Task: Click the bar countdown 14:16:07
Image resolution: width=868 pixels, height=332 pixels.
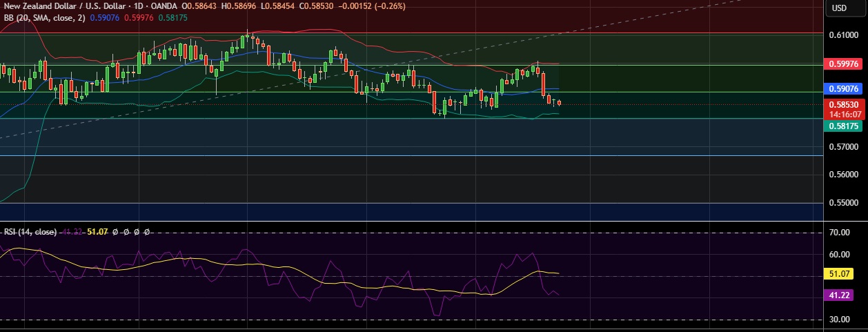Action: pyautogui.click(x=845, y=114)
